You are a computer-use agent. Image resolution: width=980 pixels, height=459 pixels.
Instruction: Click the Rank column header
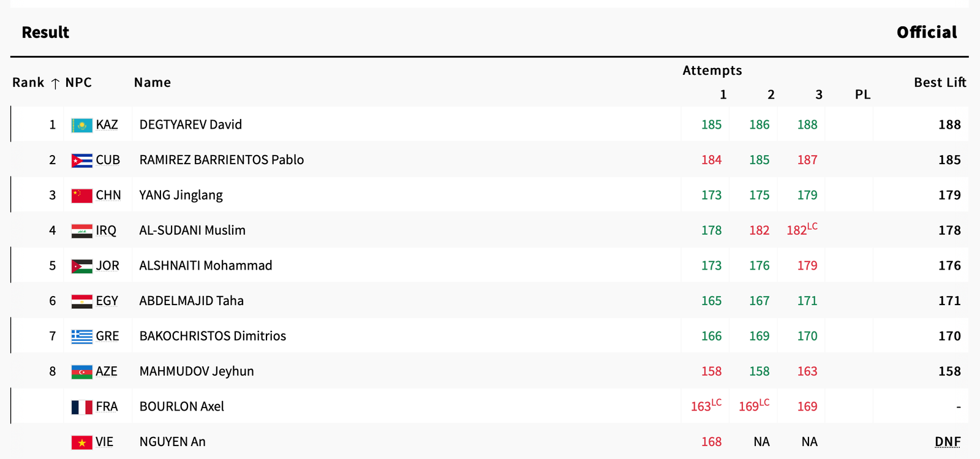coord(28,83)
